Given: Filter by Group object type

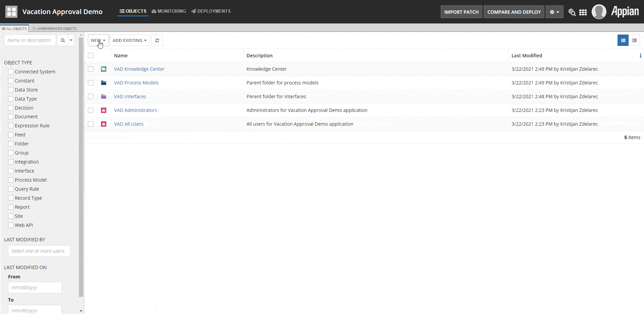Looking at the screenshot, I should click(x=11, y=153).
